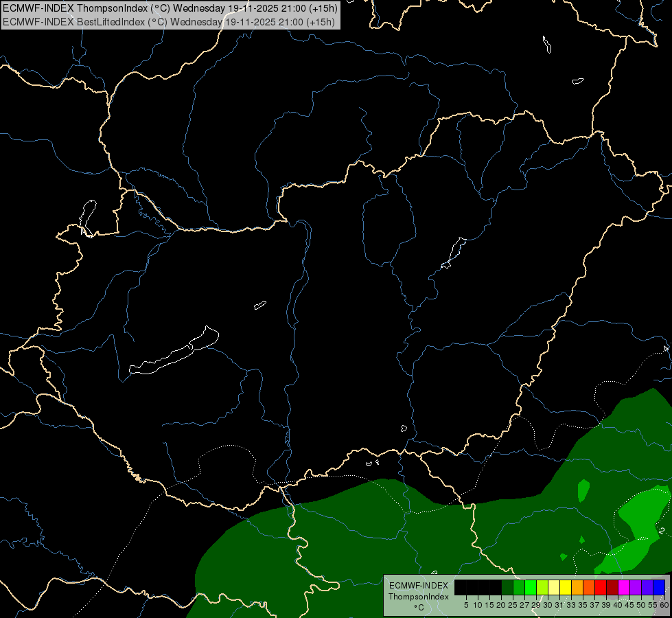This screenshot has width=672, height=618.
Task: Click the dark red 39-40 legend swatch
Action: pyautogui.click(x=612, y=588)
